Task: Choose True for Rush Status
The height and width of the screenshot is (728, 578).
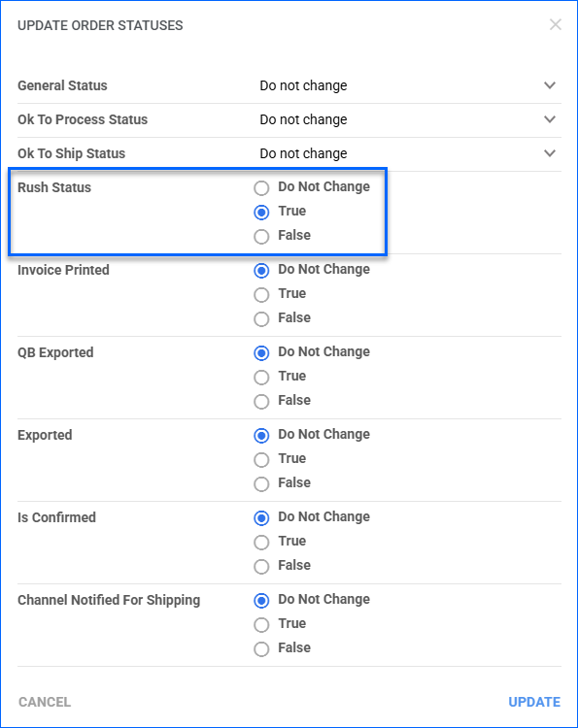Action: [261, 213]
